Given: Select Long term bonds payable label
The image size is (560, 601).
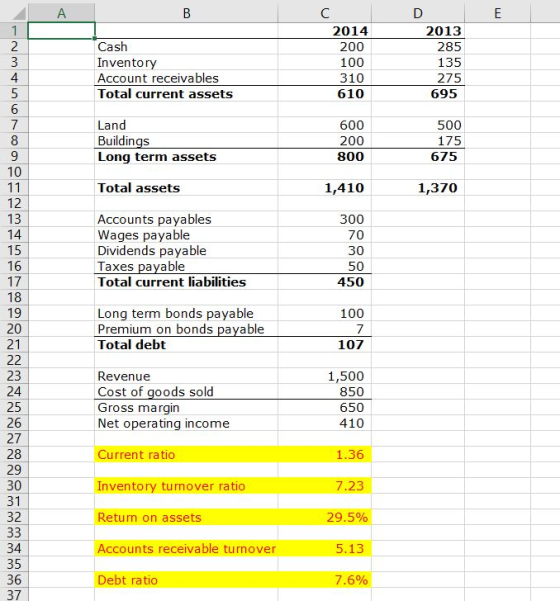Looking at the screenshot, I should (x=186, y=314).
